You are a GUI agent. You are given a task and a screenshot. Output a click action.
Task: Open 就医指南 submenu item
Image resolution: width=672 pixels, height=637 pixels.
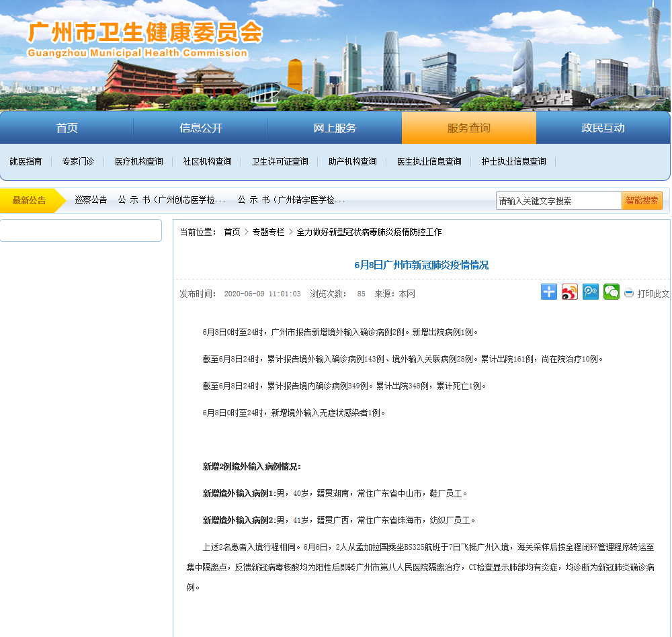26,162
